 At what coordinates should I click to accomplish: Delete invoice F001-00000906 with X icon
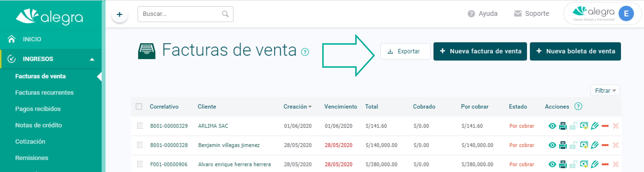click(x=615, y=164)
